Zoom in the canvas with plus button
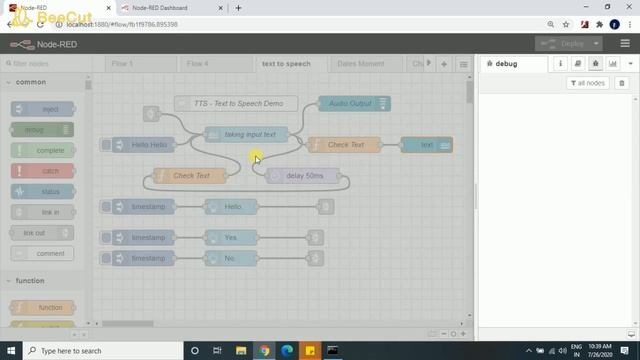This screenshot has width=640, height=360. click(x=463, y=334)
